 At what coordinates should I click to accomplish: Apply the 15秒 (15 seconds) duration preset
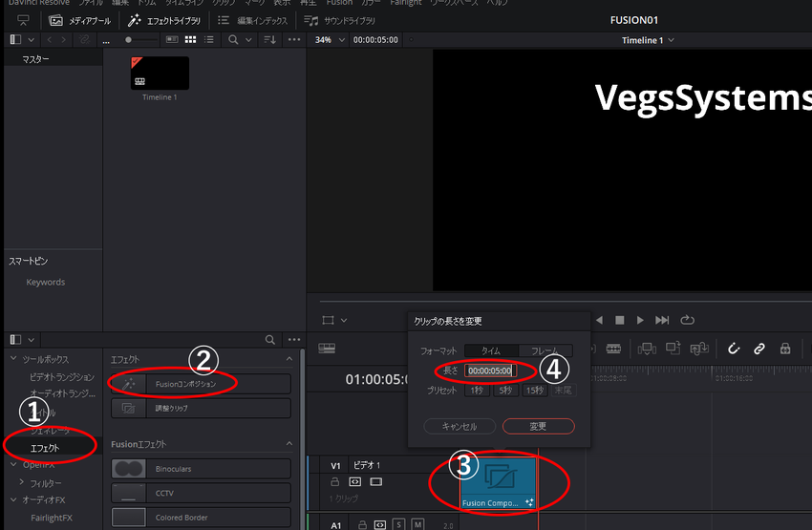(x=535, y=391)
